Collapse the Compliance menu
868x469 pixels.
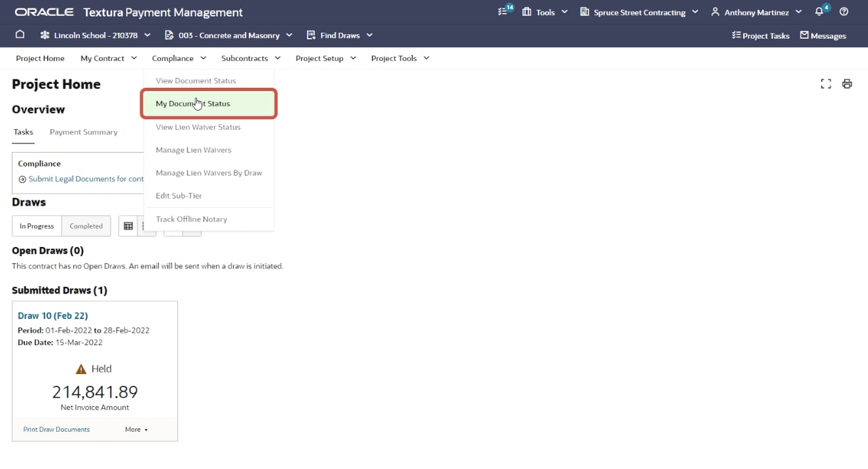click(179, 58)
